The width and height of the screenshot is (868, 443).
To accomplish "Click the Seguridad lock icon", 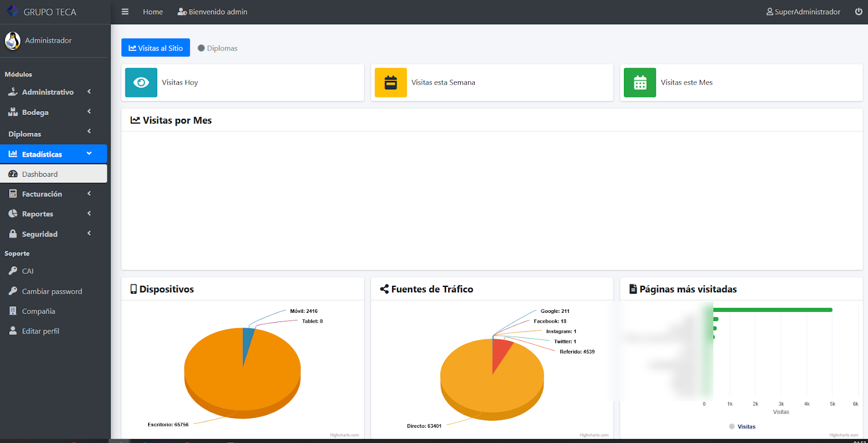I will [x=13, y=234].
